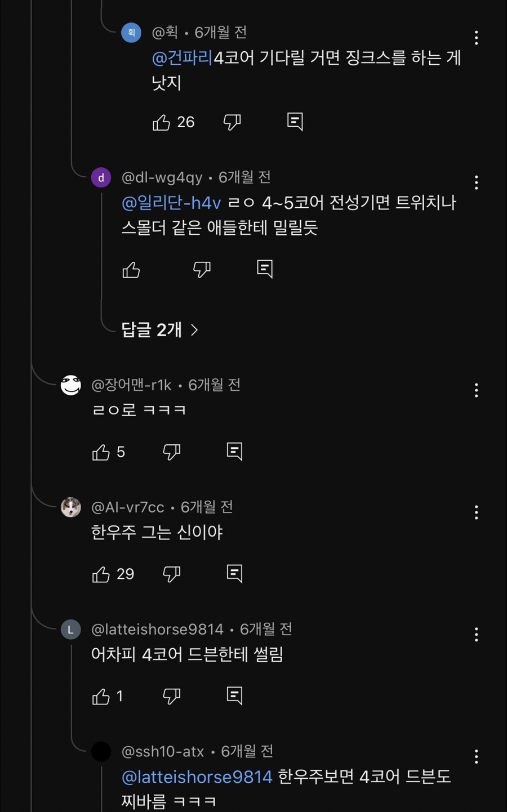Image resolution: width=507 pixels, height=812 pixels.
Task: Open @장어맨-r1k smiley avatar
Action: pos(71,385)
